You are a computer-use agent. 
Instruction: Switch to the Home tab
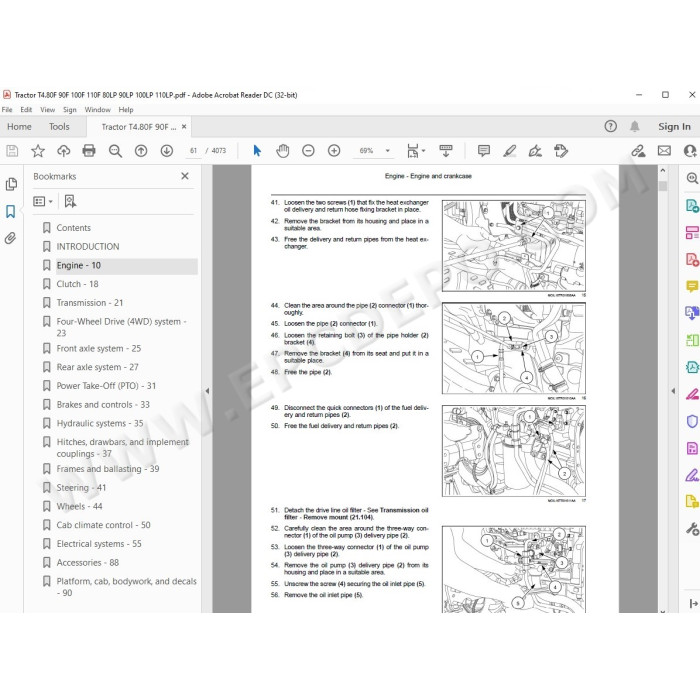[19, 127]
